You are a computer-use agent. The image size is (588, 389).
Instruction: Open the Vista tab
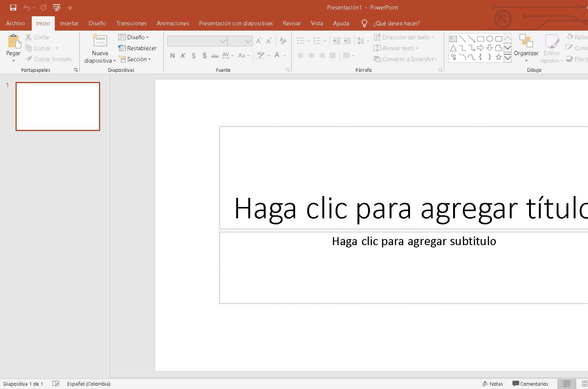tap(317, 23)
